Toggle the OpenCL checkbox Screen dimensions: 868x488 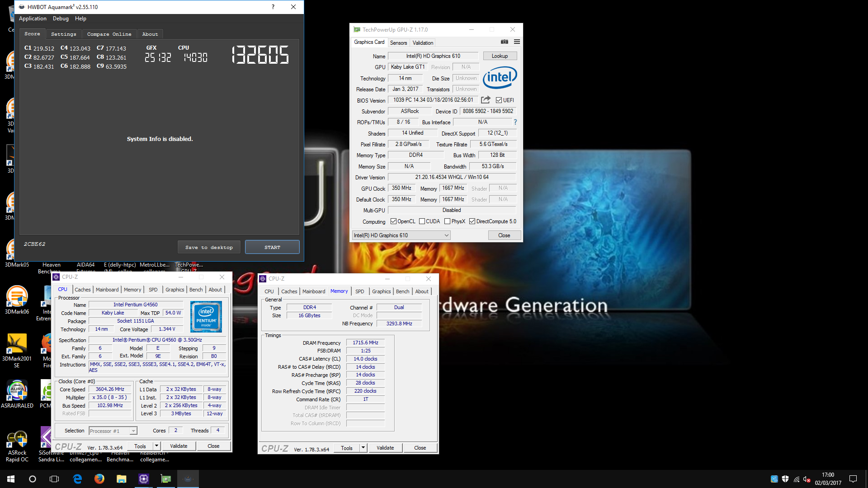tap(393, 221)
